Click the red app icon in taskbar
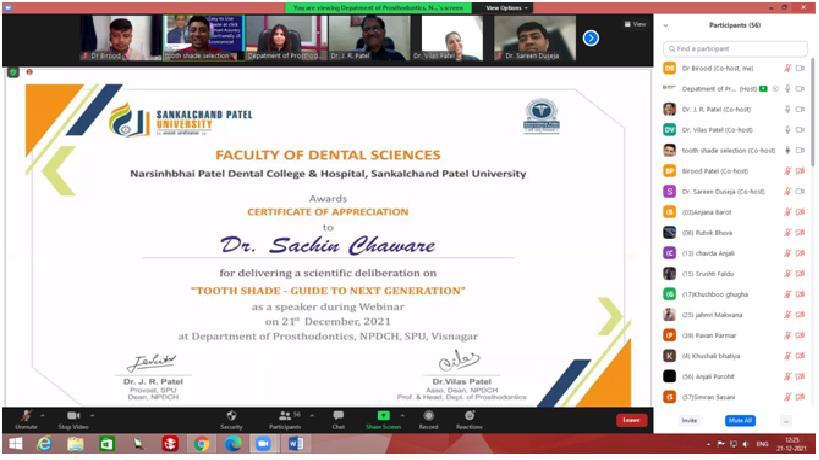819x460 pixels. click(x=170, y=444)
